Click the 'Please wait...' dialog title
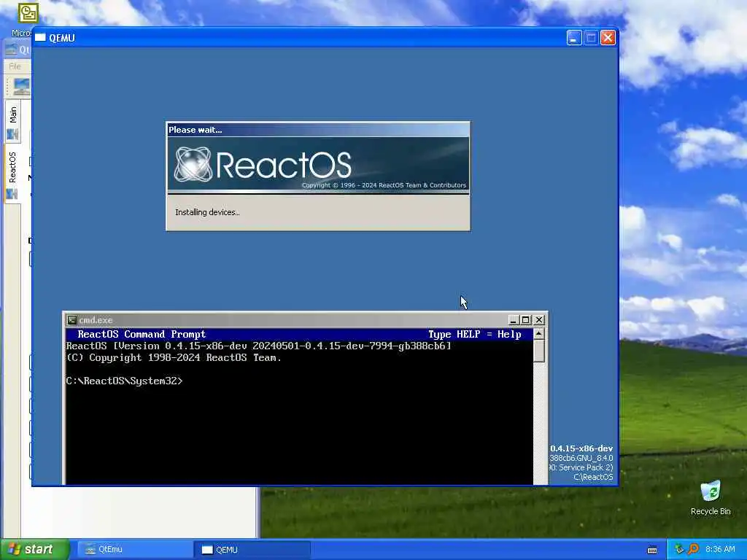The height and width of the screenshot is (560, 747). 196,130
